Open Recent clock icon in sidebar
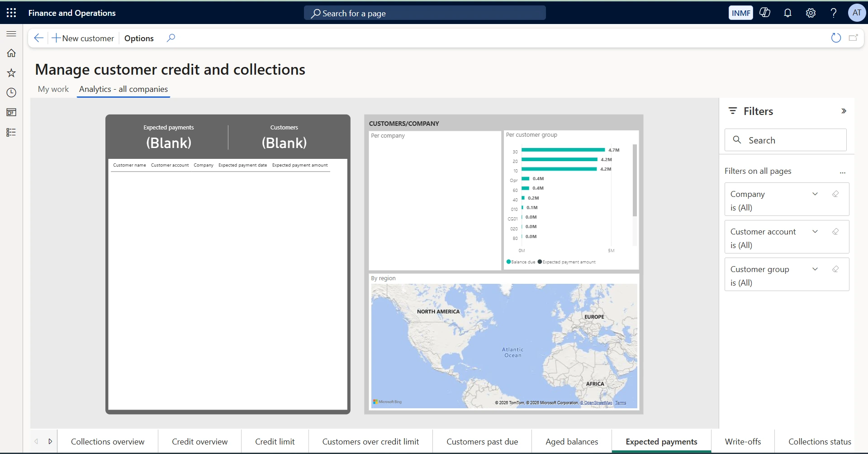The image size is (868, 454). pos(11,93)
